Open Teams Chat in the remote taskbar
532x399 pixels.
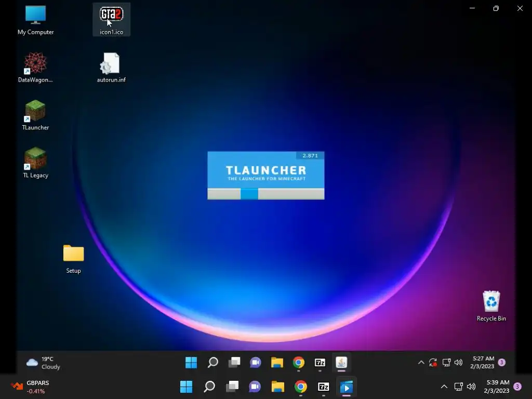tap(256, 362)
